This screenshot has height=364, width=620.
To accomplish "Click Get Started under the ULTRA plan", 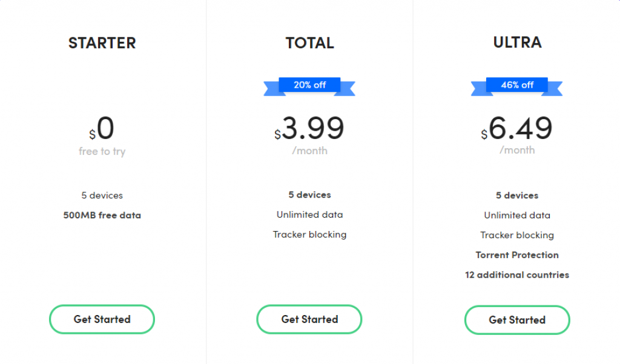I will [x=517, y=320].
